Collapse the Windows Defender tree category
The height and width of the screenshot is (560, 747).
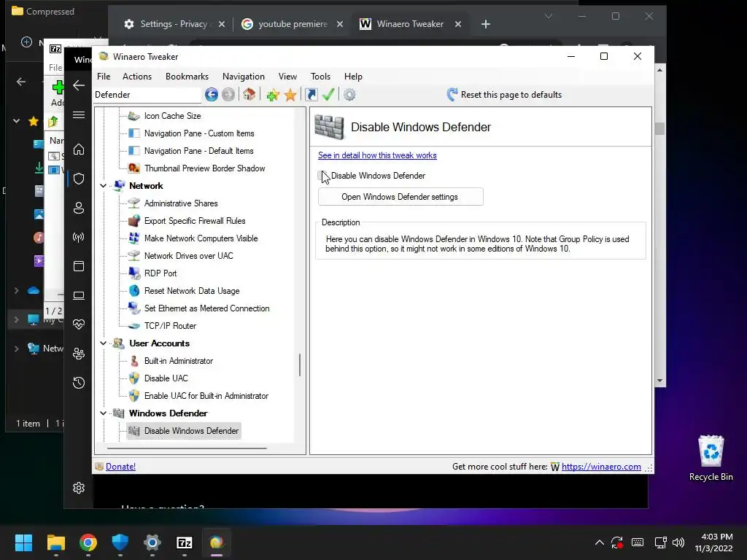[104, 413]
